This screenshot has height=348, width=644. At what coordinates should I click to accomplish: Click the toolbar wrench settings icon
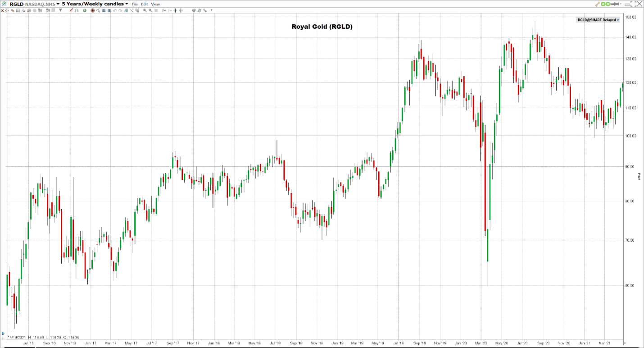click(205, 10)
